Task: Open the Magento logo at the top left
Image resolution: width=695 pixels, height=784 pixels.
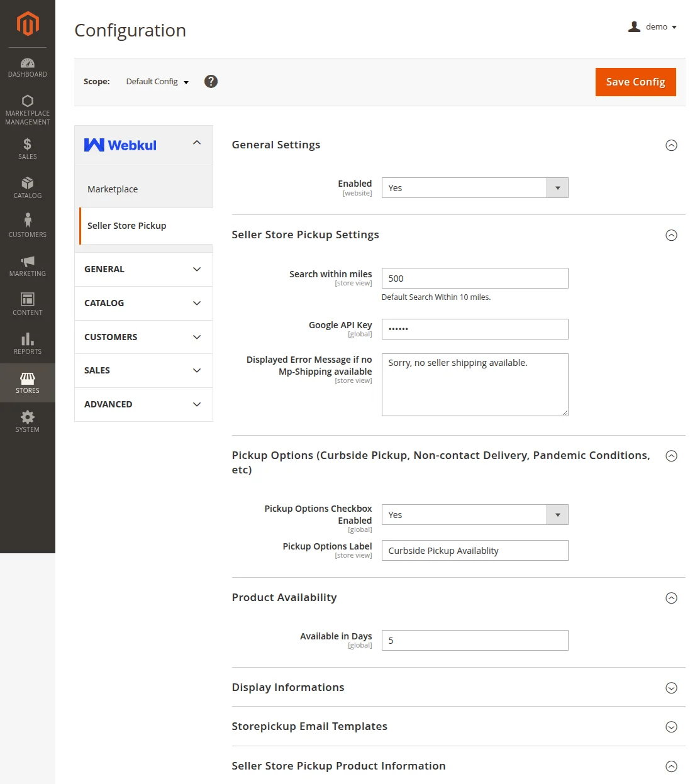Action: pyautogui.click(x=28, y=24)
